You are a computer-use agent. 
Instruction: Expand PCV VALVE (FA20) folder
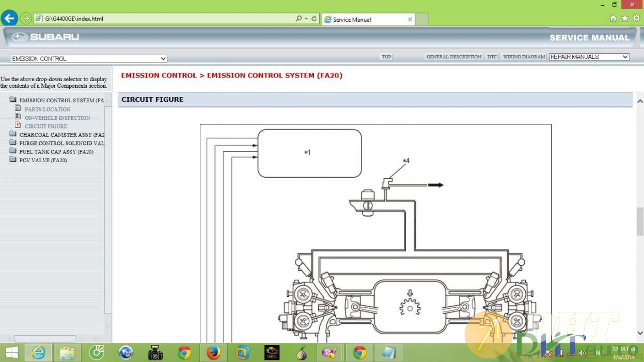(13, 160)
